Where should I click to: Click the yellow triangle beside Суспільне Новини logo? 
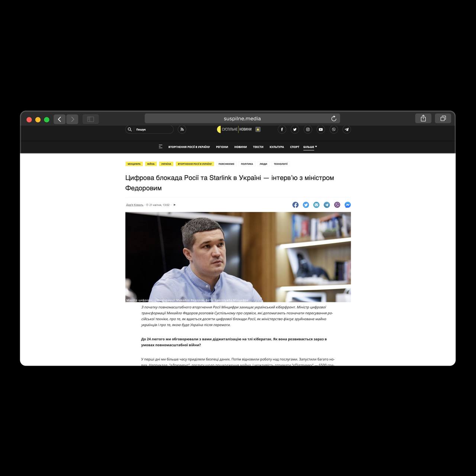(x=258, y=129)
